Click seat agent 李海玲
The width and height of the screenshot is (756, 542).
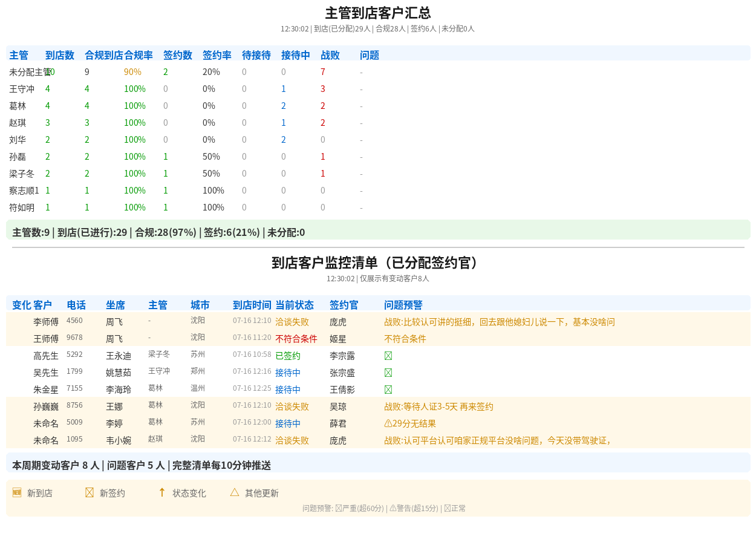coord(119,390)
